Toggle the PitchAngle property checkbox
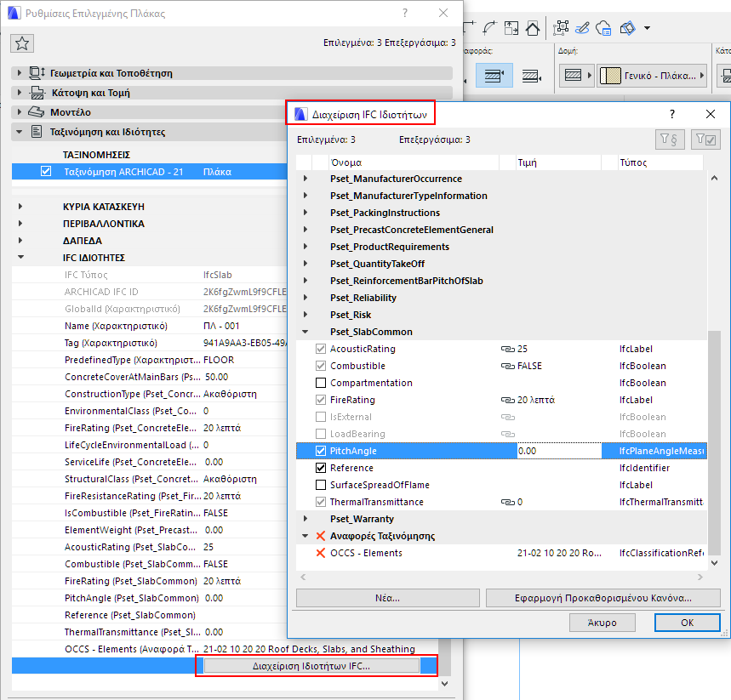The height and width of the screenshot is (700, 731). pyautogui.click(x=323, y=451)
